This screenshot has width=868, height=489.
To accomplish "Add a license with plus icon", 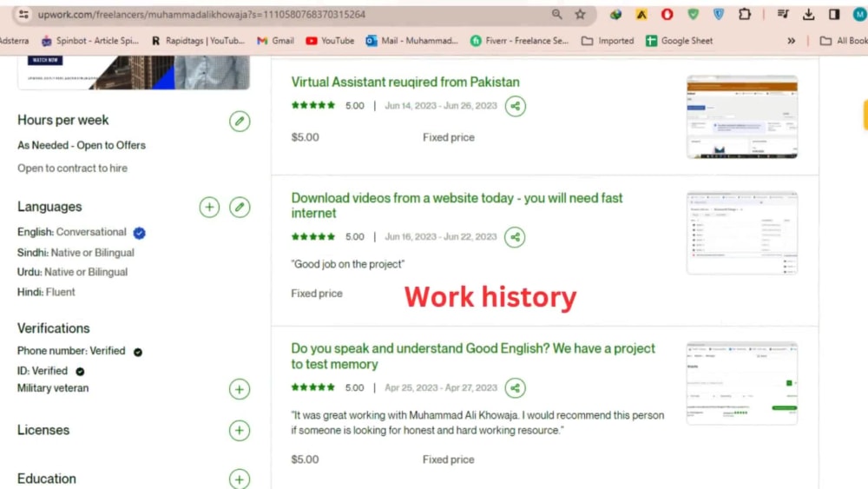I will (240, 430).
